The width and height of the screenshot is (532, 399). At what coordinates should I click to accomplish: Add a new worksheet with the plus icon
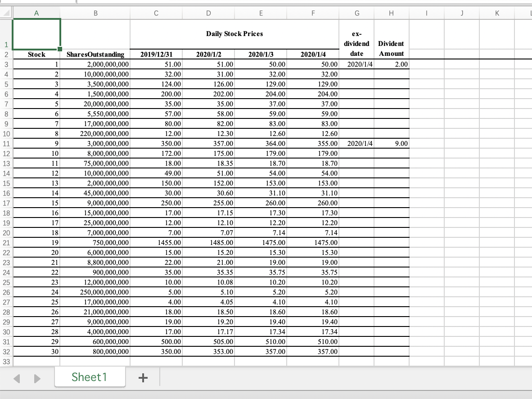(x=143, y=378)
